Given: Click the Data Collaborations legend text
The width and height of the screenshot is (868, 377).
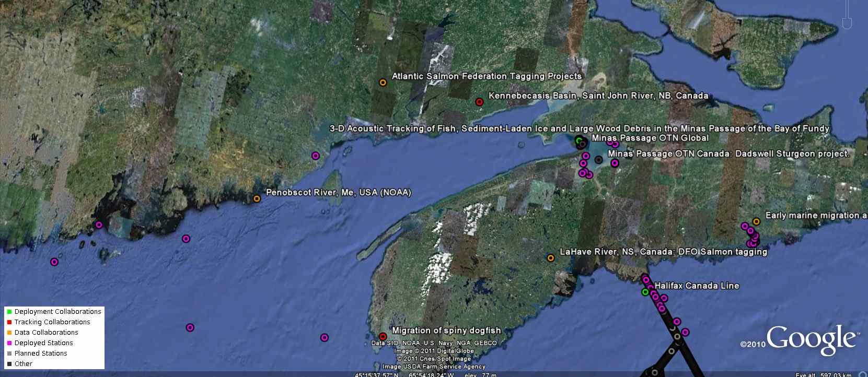Looking at the screenshot, I should pos(47,333).
